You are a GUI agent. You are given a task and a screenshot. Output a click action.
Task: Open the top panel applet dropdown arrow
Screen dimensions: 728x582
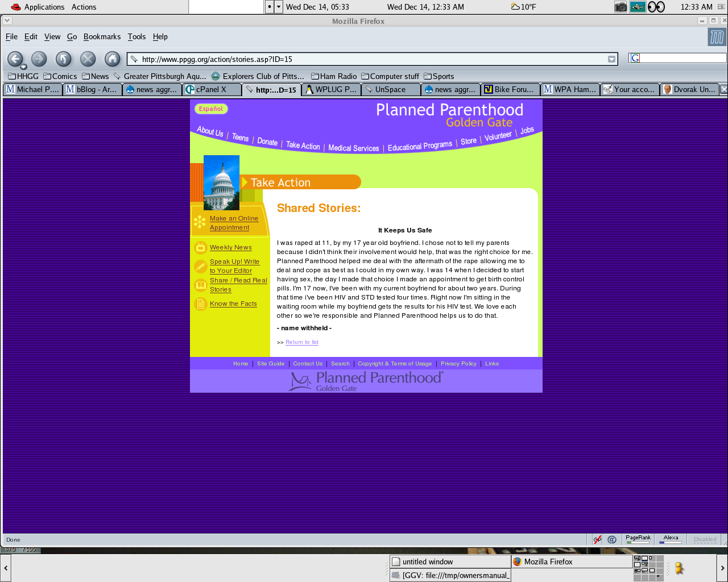tap(278, 7)
